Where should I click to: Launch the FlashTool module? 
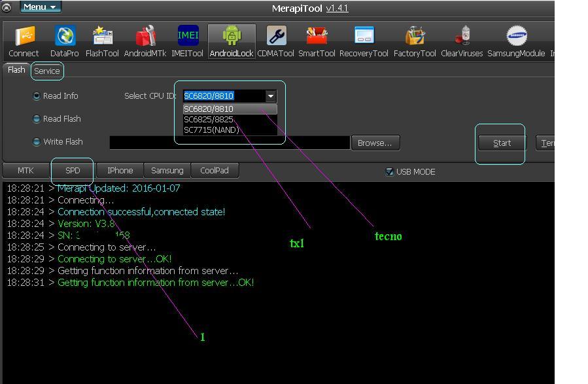coord(102,42)
